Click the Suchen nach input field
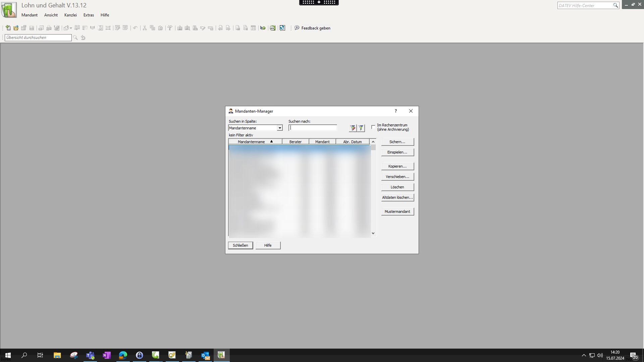This screenshot has height=362, width=644. 313,128
